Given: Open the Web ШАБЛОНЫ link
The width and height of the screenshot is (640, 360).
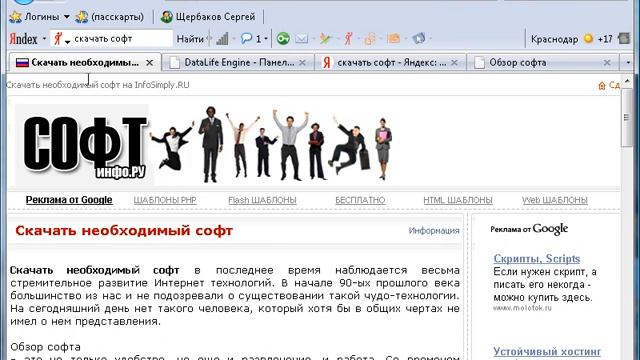Looking at the screenshot, I should coord(555,200).
